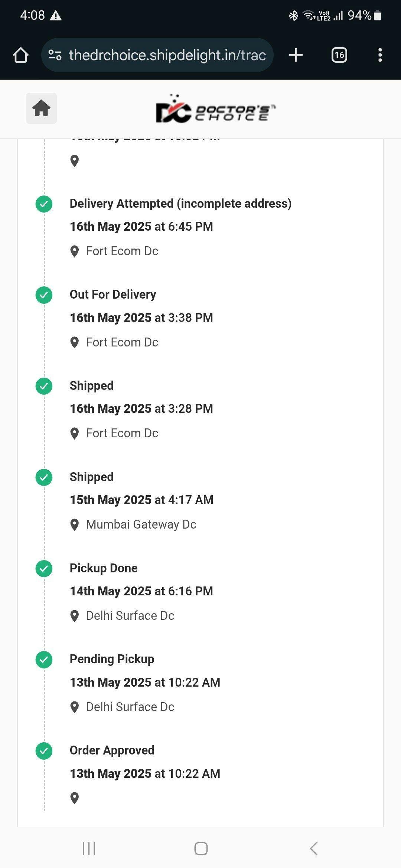Tap location pin beside Mumbai Gateway Dc
The width and height of the screenshot is (401, 868).
click(x=75, y=525)
